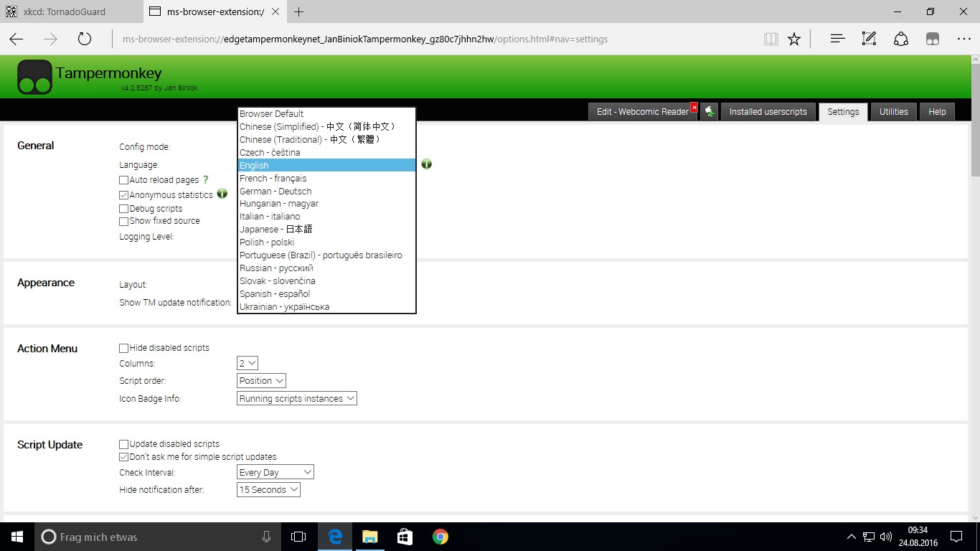Open the Columns dropdown
The height and width of the screenshot is (551, 980).
click(x=248, y=364)
